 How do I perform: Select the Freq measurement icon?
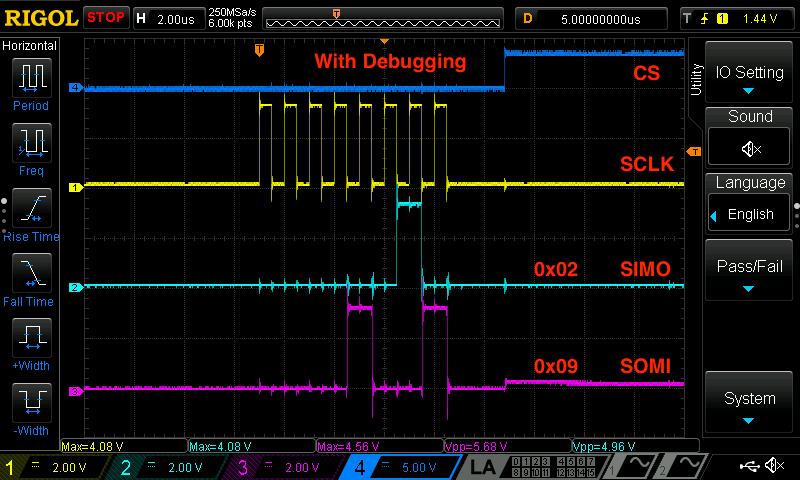tap(32, 143)
